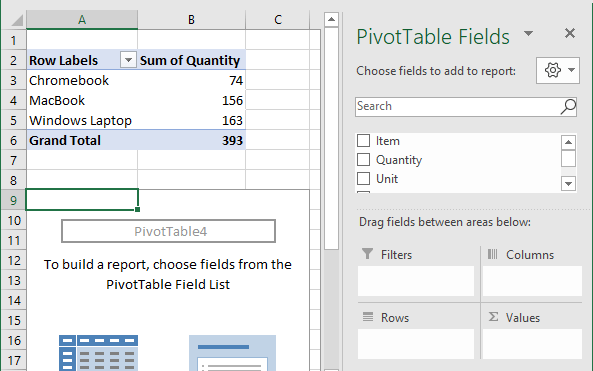Click the table layout illustration icon
The image size is (593, 371).
pos(98,352)
